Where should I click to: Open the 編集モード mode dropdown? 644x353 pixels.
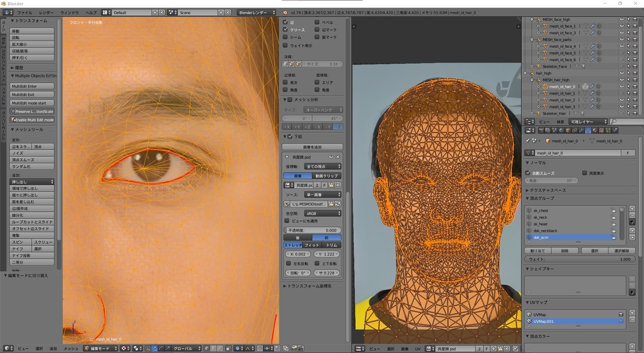(100, 348)
